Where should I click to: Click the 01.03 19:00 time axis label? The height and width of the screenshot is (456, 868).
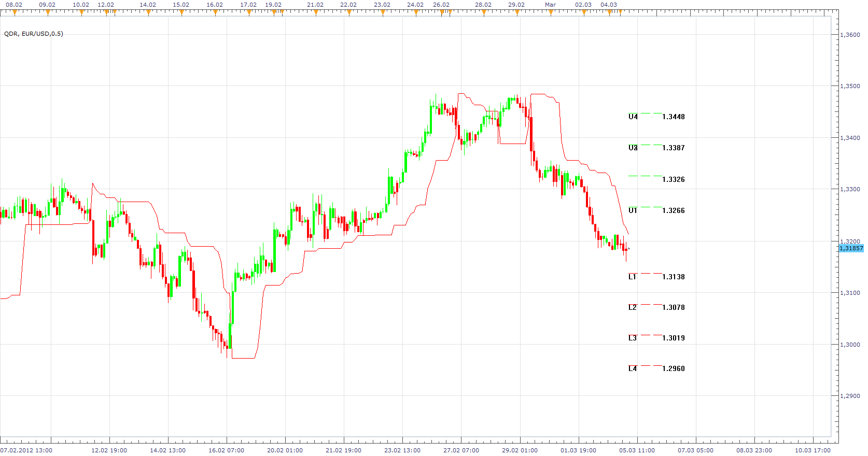579,450
